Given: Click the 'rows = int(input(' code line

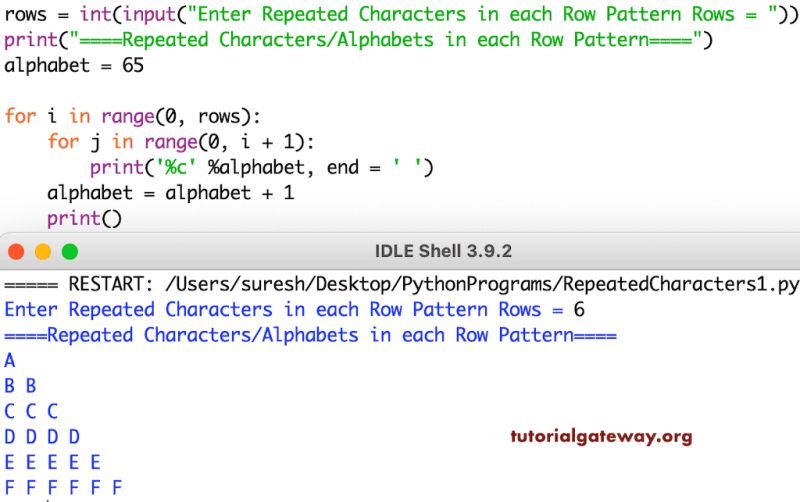Looking at the screenshot, I should tap(400, 14).
